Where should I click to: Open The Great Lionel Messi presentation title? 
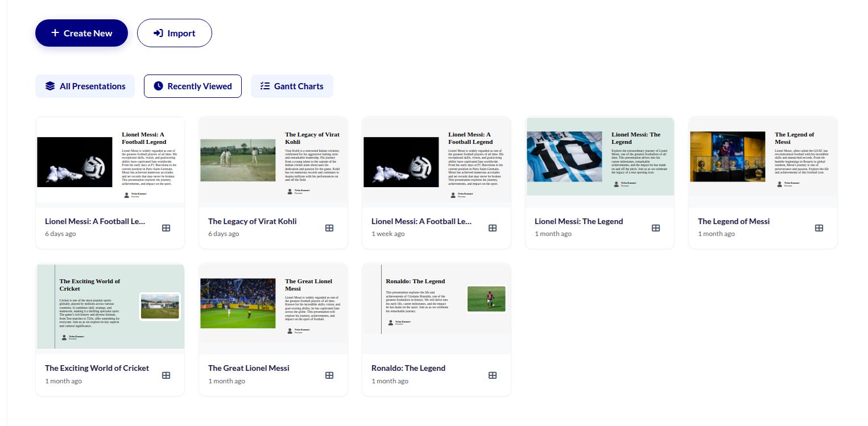pos(249,368)
